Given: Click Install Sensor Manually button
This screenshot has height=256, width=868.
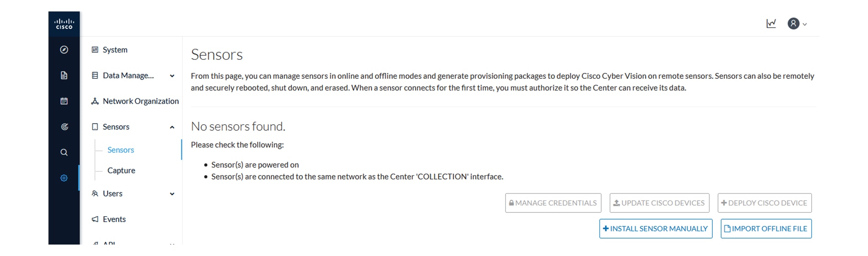Looking at the screenshot, I should pos(656,228).
